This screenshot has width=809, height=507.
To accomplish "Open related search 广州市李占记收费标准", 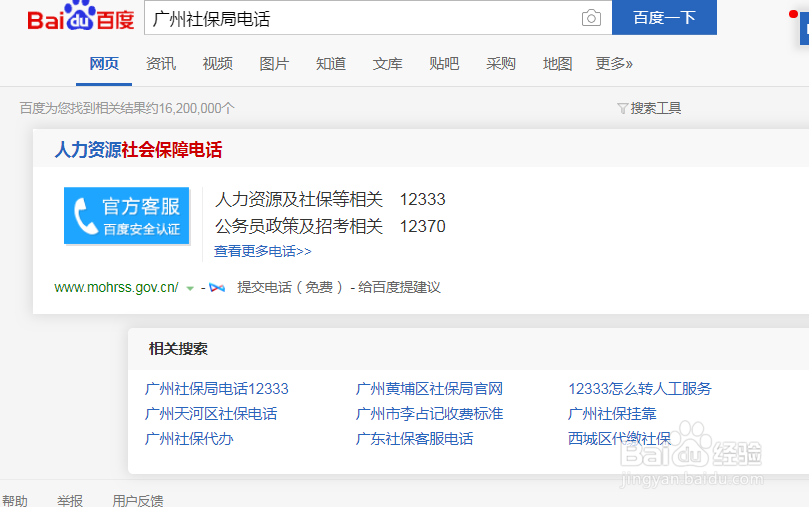I will 429,414.
